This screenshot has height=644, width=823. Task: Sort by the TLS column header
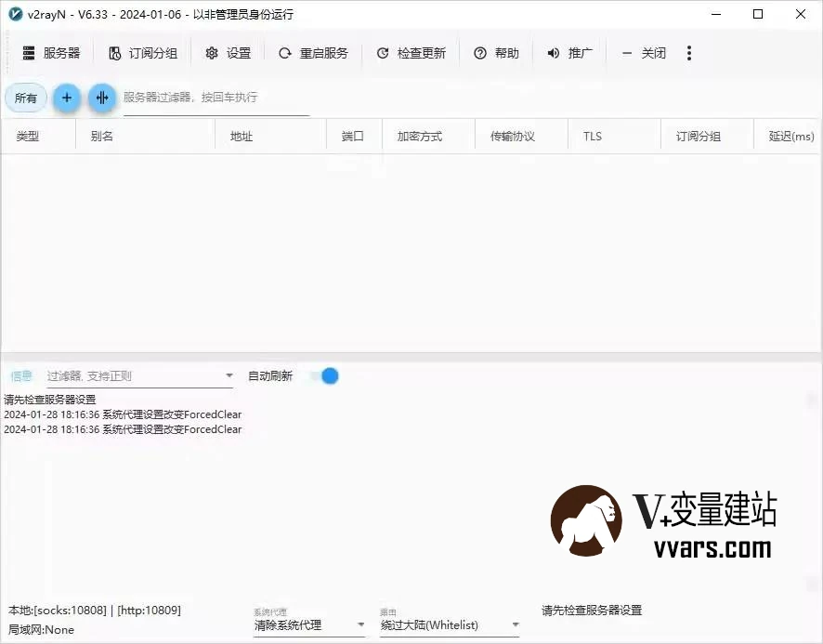coord(614,137)
